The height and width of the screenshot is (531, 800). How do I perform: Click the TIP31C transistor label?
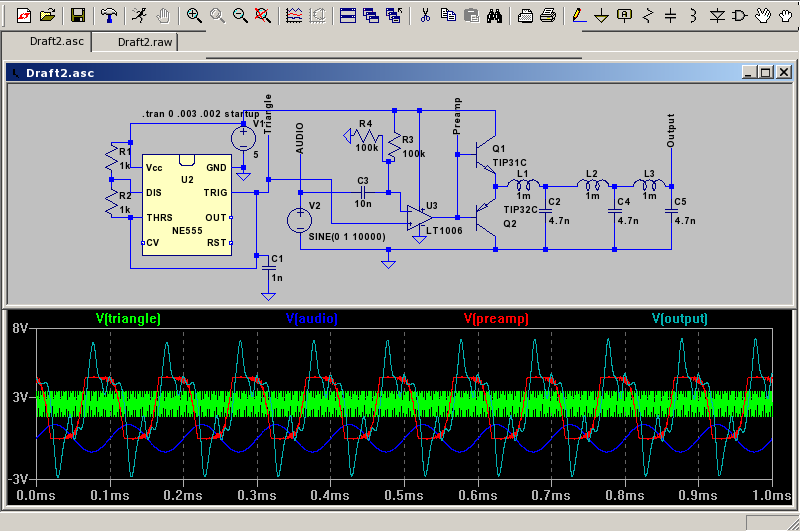(x=509, y=163)
